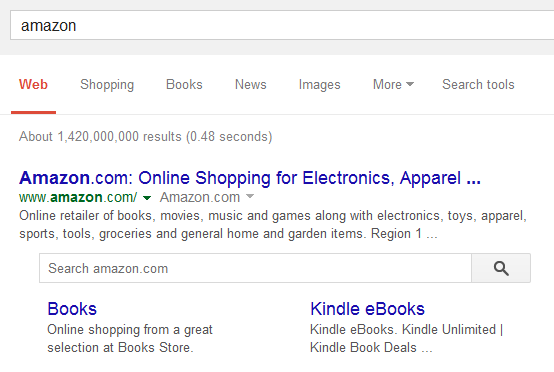Screen dimensions: 554x372
Task: Click the magnifier search button for amazon.com
Action: coord(501,268)
